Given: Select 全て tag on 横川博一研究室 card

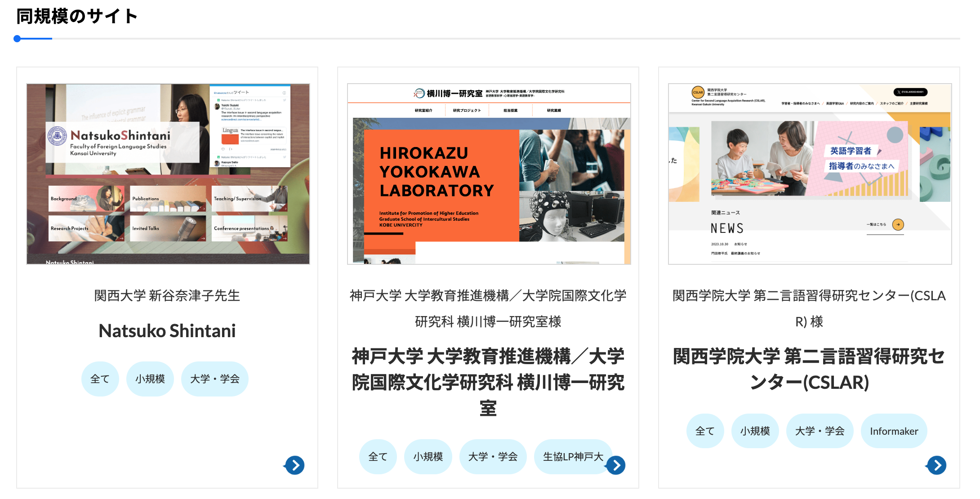Looking at the screenshot, I should [x=378, y=457].
